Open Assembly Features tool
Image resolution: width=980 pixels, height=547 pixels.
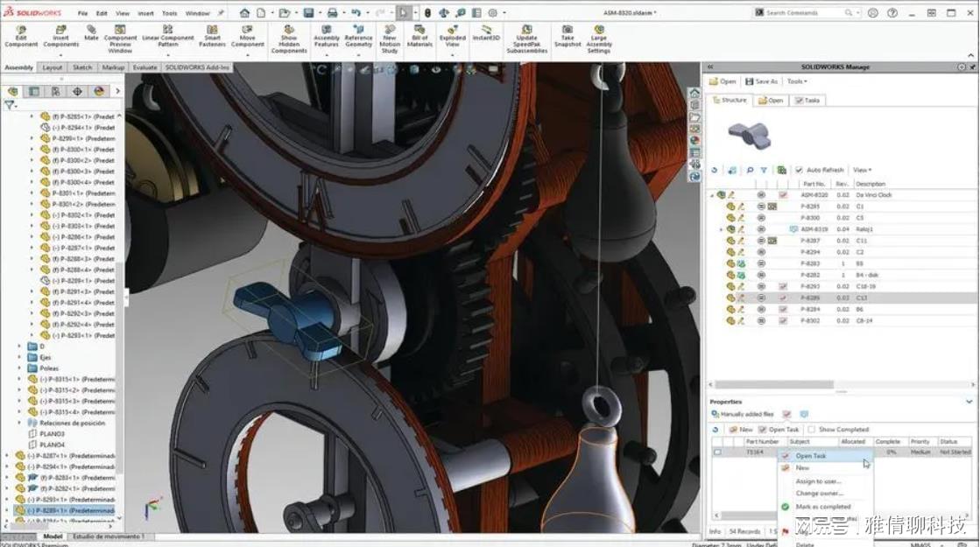[327, 37]
